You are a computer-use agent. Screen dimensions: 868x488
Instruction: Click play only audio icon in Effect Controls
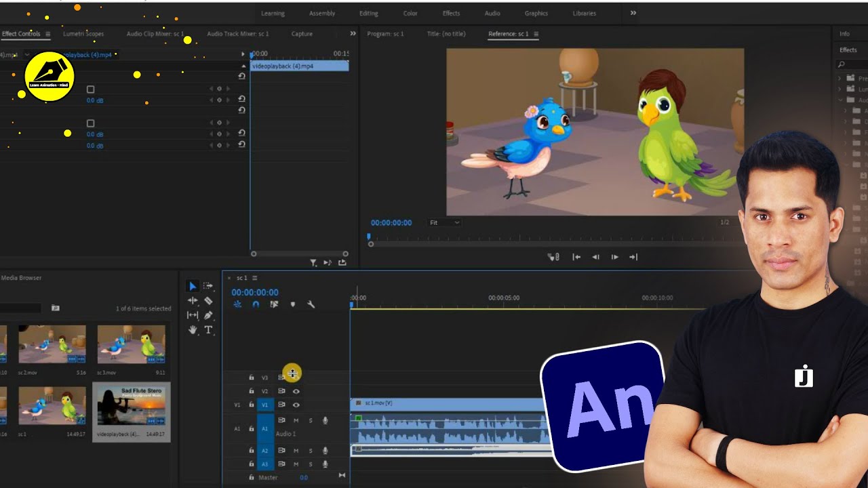(x=328, y=262)
